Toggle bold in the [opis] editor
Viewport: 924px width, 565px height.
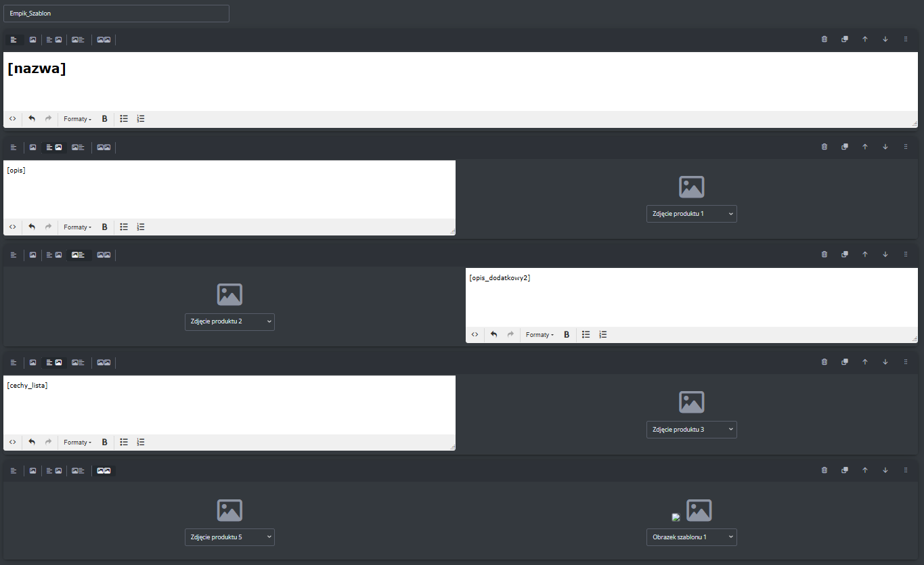coord(104,227)
